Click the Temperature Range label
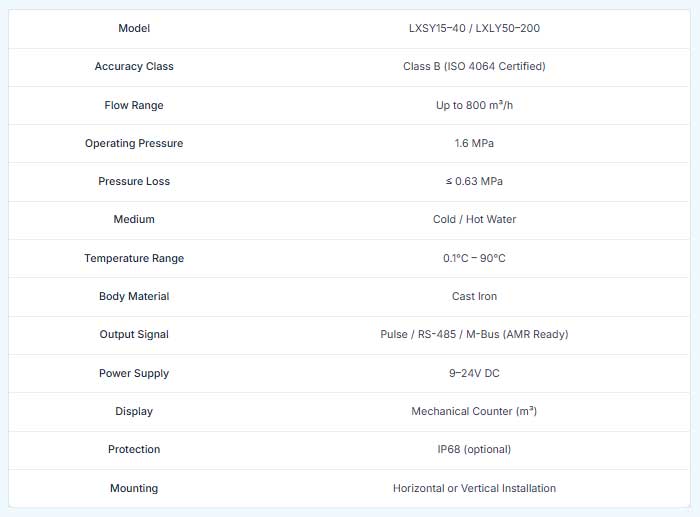 (134, 258)
